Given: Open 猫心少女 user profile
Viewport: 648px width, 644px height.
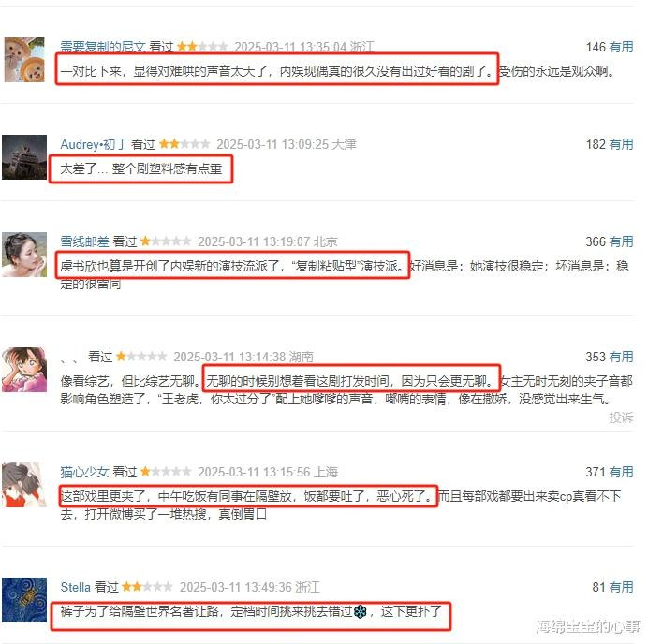Looking at the screenshot, I should [x=84, y=472].
